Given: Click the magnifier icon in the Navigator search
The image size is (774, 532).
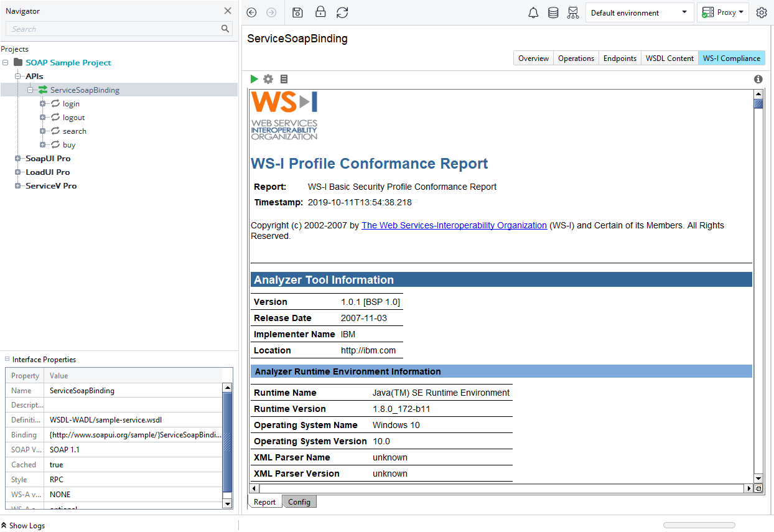Looking at the screenshot, I should click(225, 29).
